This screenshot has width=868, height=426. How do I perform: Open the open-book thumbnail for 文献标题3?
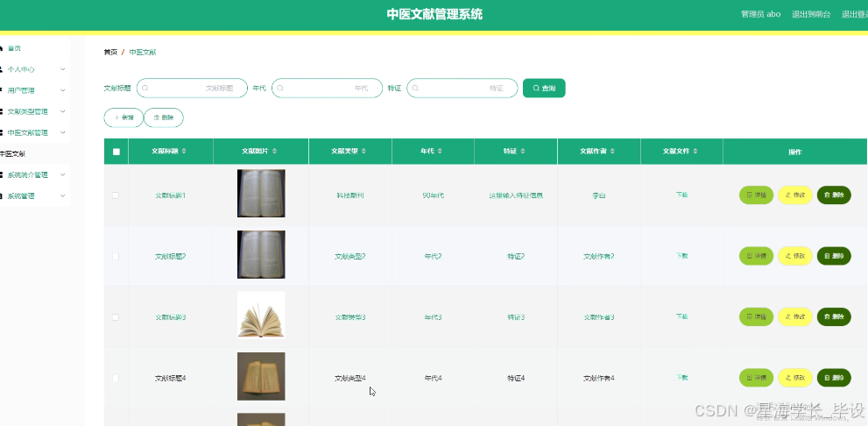point(261,316)
